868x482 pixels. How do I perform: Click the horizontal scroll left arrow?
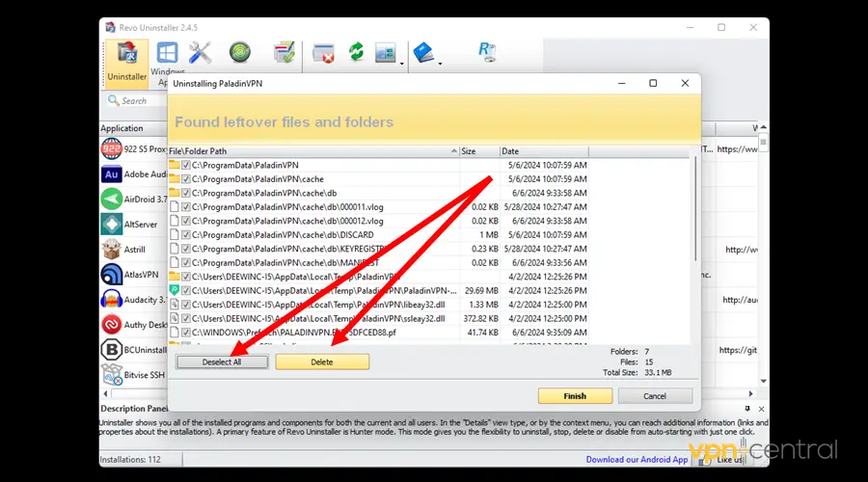point(106,393)
